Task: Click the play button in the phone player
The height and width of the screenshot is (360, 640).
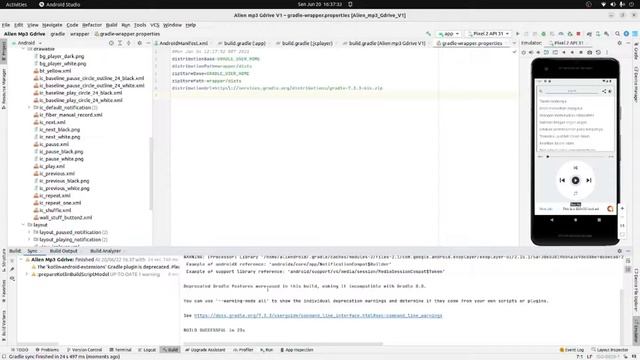Action: [x=576, y=180]
